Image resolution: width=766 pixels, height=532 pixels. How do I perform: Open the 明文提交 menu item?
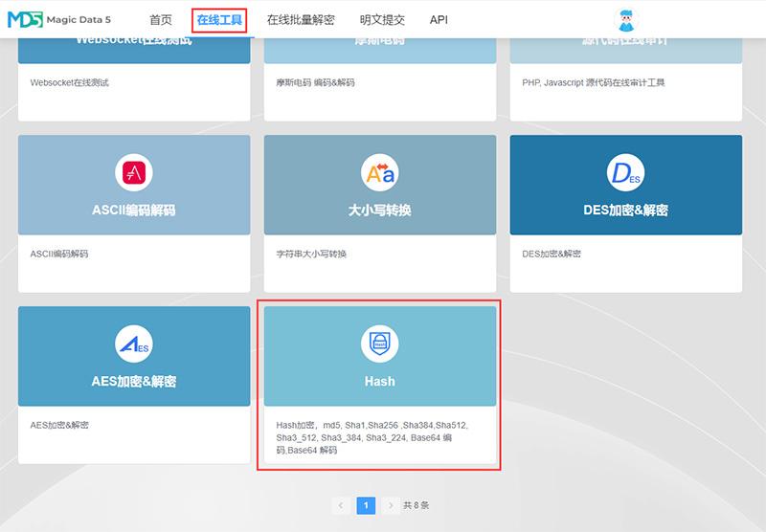click(x=382, y=20)
